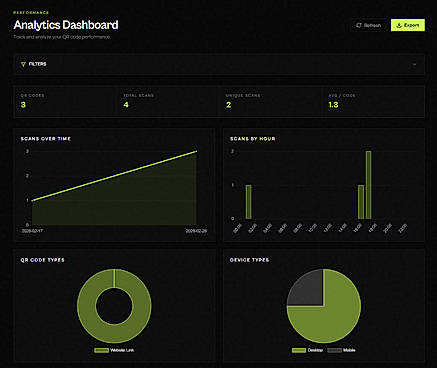Click the 2026-02-26 date axis label

pyautogui.click(x=196, y=231)
